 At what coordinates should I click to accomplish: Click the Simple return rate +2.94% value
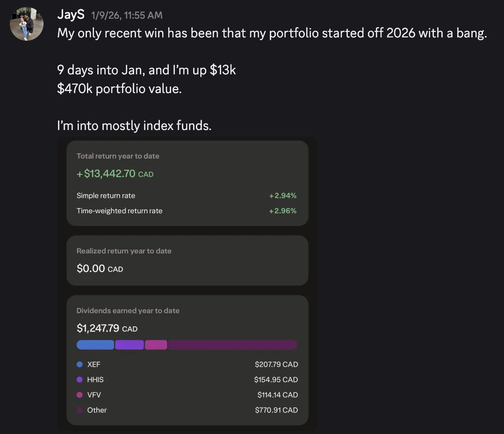[x=283, y=195]
